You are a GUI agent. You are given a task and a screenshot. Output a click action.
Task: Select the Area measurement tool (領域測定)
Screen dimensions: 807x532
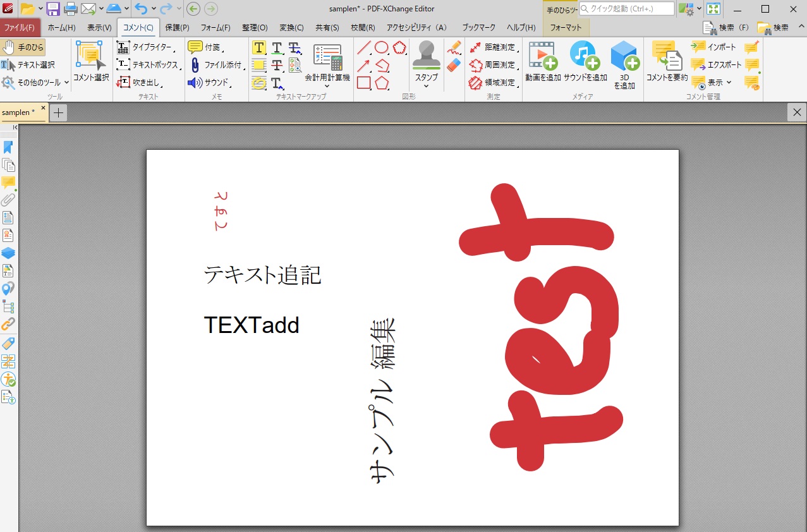(x=493, y=82)
